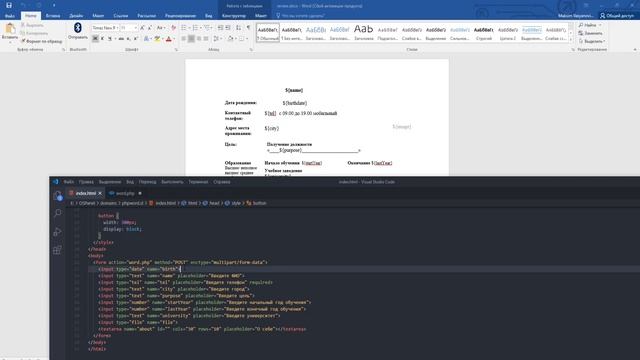Screen dimensions: 640x360
Task: Toggle underline formatting in Word
Action: click(x=109, y=38)
